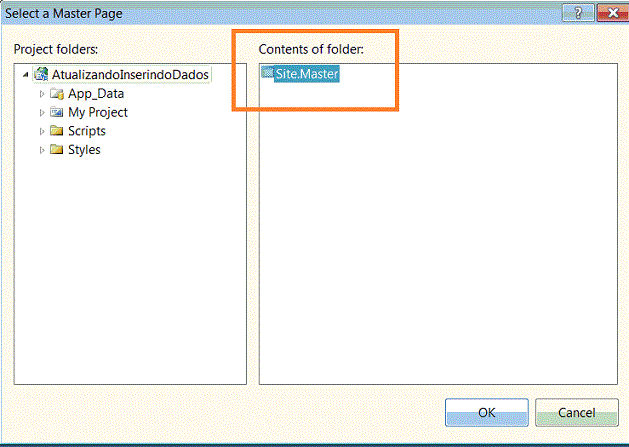Dismiss the dialog with Cancel
Image resolution: width=629 pixels, height=447 pixels.
pyautogui.click(x=577, y=412)
